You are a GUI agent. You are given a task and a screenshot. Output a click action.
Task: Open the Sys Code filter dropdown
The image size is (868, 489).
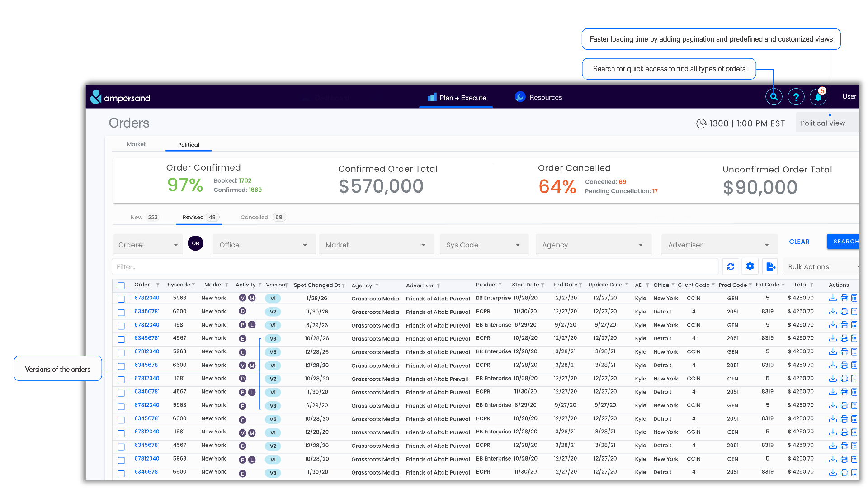[484, 245]
